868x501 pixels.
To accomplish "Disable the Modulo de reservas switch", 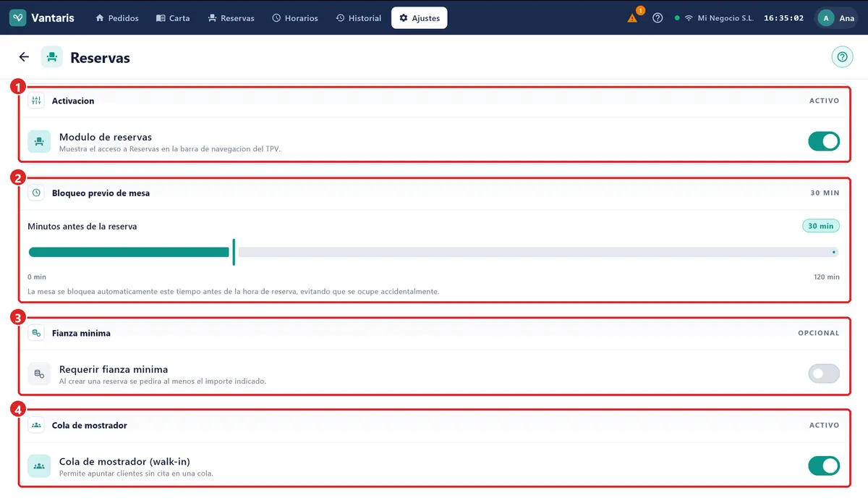I will pos(824,141).
